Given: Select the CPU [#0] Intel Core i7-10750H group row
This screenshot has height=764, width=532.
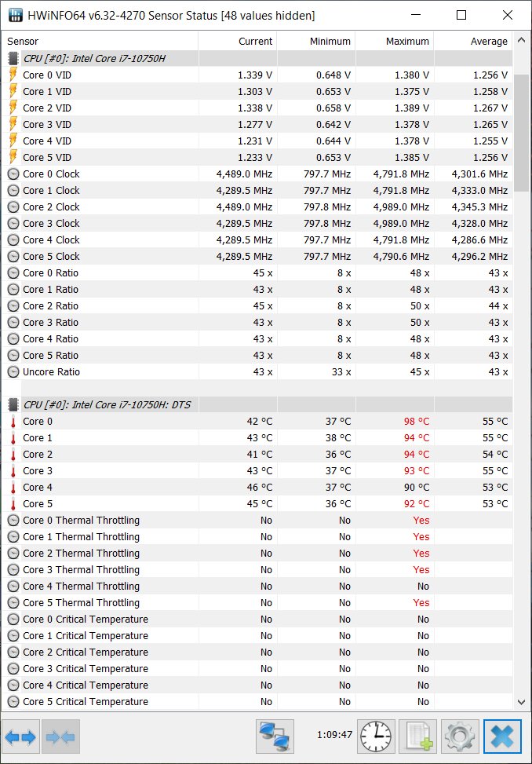Looking at the screenshot, I should tap(257, 58).
